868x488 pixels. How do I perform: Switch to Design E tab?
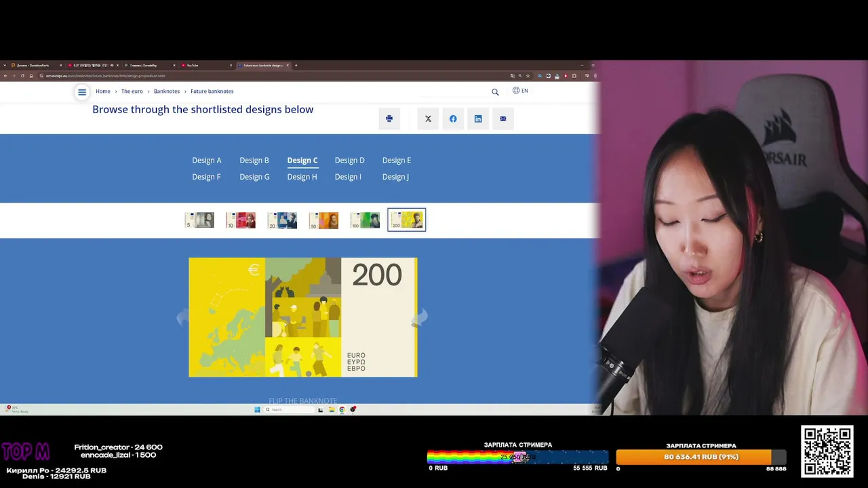[x=397, y=161]
